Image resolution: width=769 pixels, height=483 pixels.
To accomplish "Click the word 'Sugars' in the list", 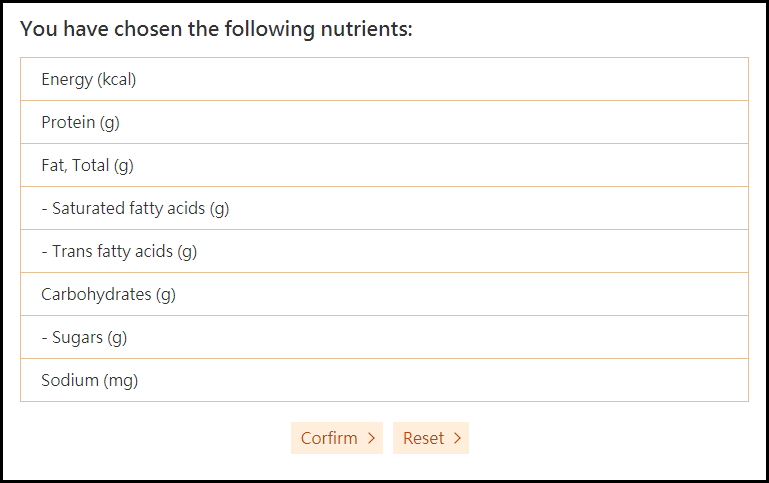I will point(77,338).
